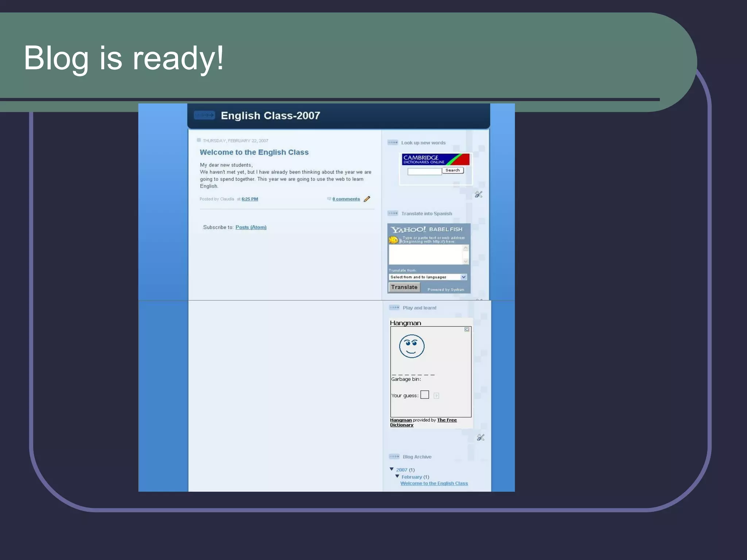Click into the Cambridge dictionary search field
The height and width of the screenshot is (560, 747).
[424, 172]
